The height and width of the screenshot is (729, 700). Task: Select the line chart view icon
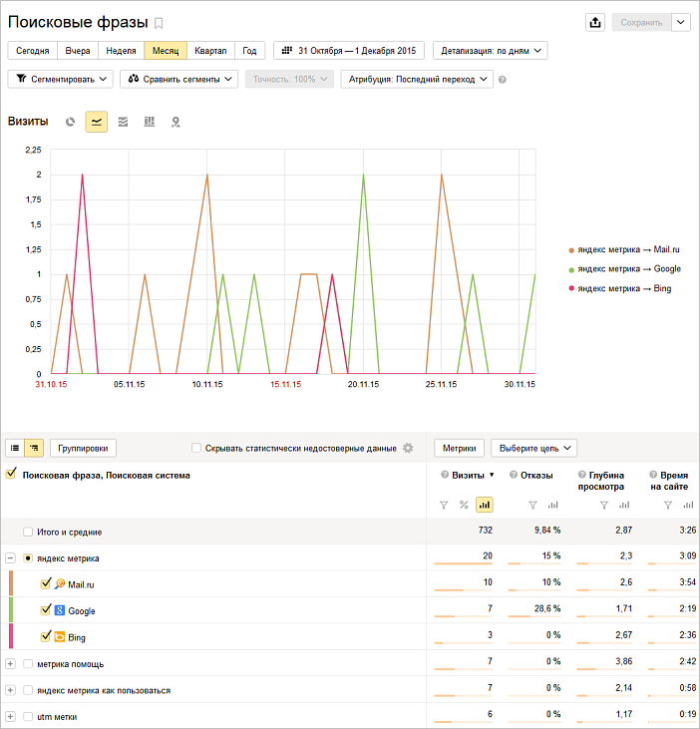[x=96, y=122]
